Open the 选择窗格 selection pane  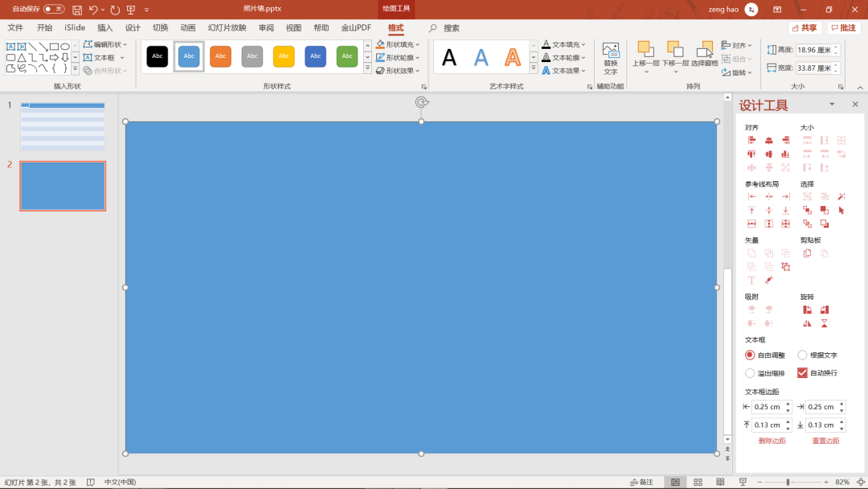pyautogui.click(x=704, y=54)
